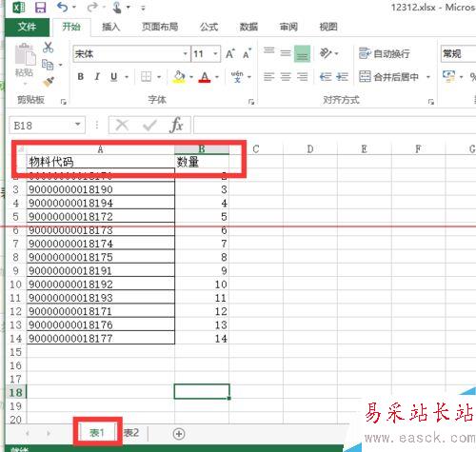
Task: Open the underline style dropdown arrow
Action: click(127, 77)
